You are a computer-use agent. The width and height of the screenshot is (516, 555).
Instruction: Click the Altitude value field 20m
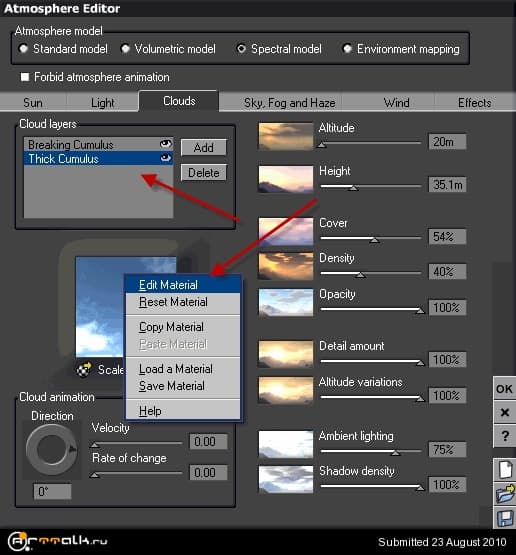click(447, 142)
